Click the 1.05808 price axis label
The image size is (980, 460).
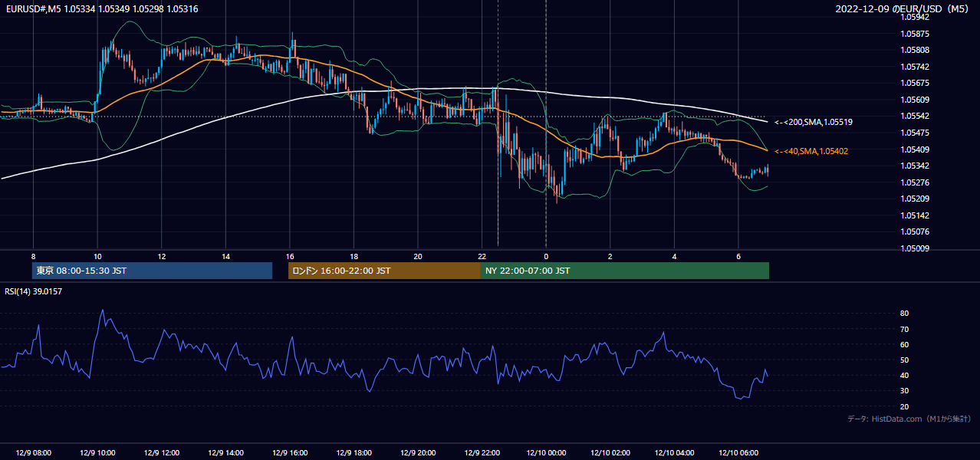[916, 51]
